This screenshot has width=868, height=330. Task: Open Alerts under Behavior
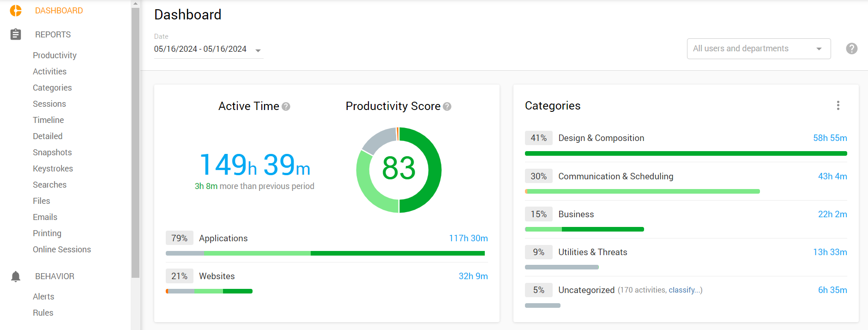coord(43,297)
